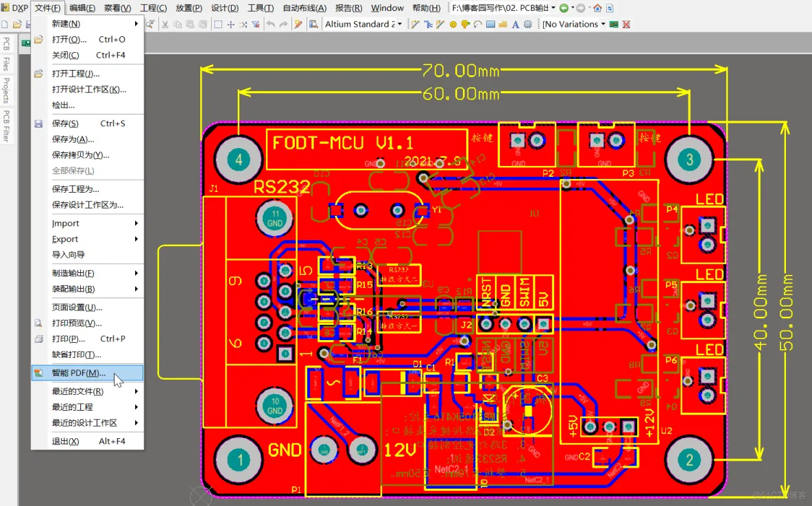Screen dimensions: 812x506
Task: Expand the 装配输出(B) submenu
Action: (x=88, y=289)
